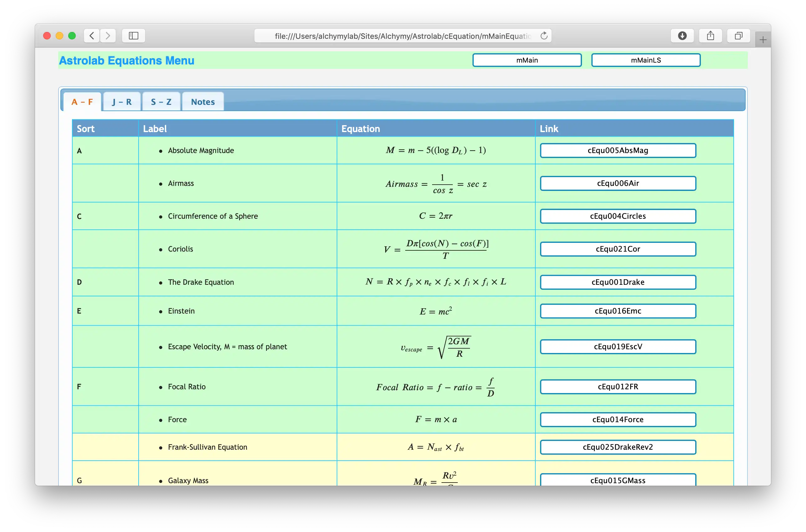This screenshot has width=806, height=532.
Task: Click the mMain navigation button
Action: point(527,59)
